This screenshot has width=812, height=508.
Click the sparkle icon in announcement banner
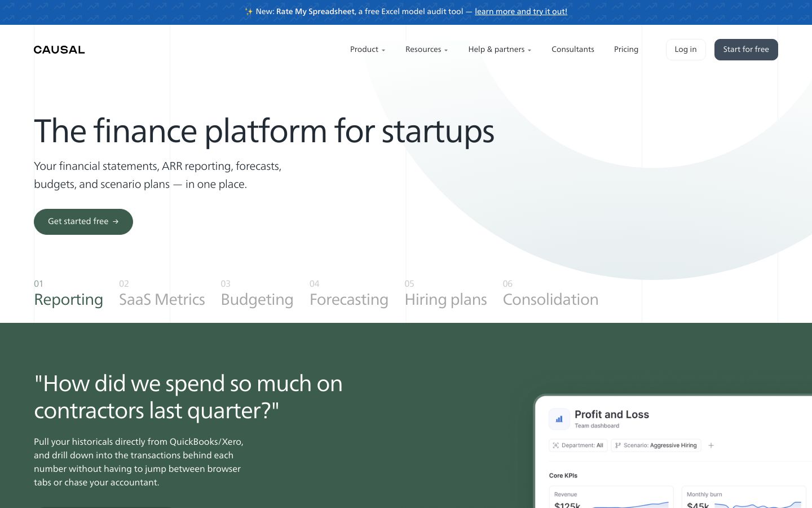pos(249,11)
